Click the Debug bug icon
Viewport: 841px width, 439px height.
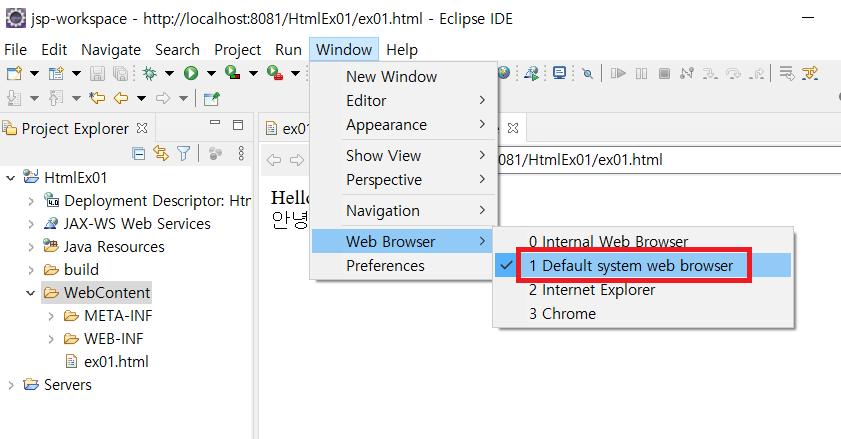(149, 73)
